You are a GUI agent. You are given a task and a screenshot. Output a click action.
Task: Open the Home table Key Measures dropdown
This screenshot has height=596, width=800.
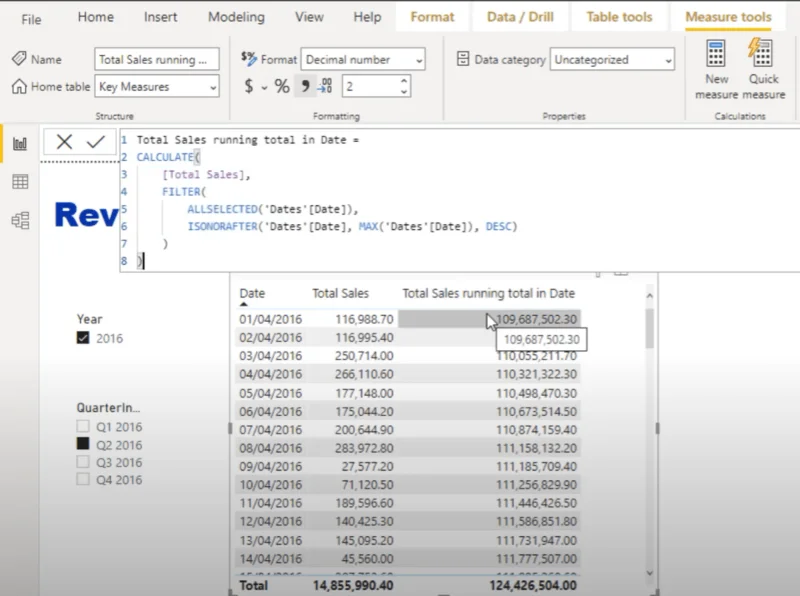point(157,87)
